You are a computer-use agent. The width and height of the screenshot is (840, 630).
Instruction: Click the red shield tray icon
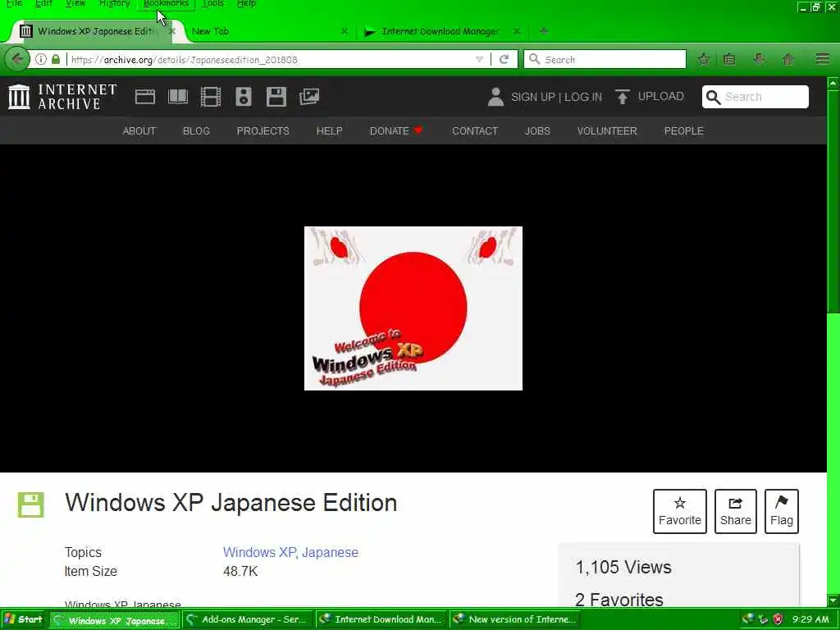(778, 619)
